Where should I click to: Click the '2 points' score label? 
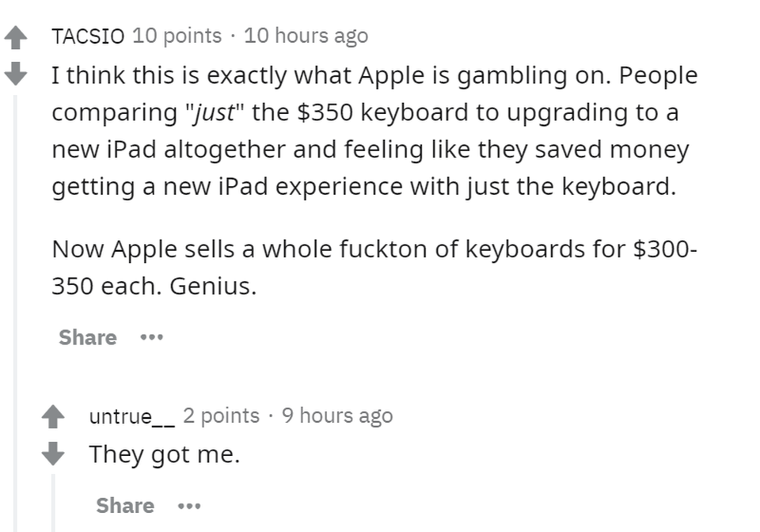pos(221,416)
